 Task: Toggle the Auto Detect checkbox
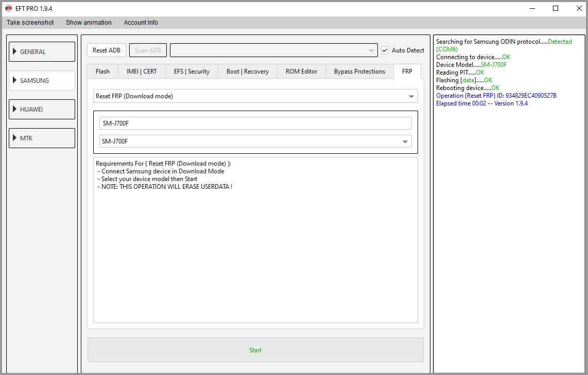[x=385, y=50]
